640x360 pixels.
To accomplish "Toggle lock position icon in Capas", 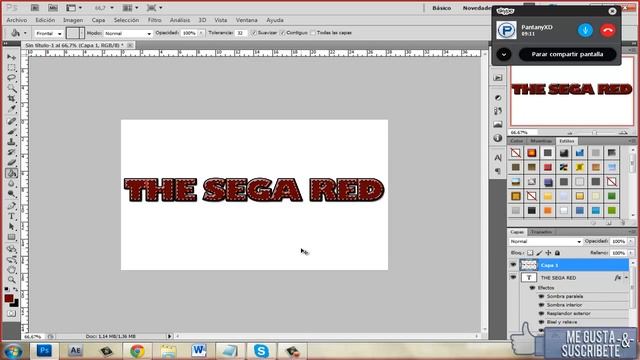I will coord(548,253).
